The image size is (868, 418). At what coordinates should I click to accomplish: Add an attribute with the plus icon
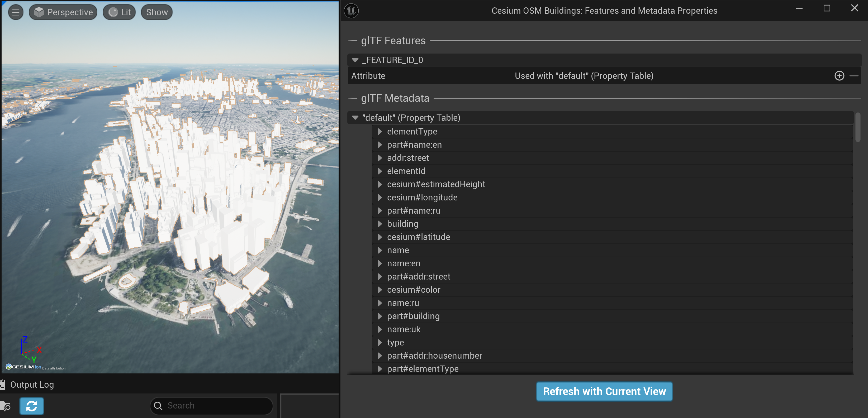[839, 75]
